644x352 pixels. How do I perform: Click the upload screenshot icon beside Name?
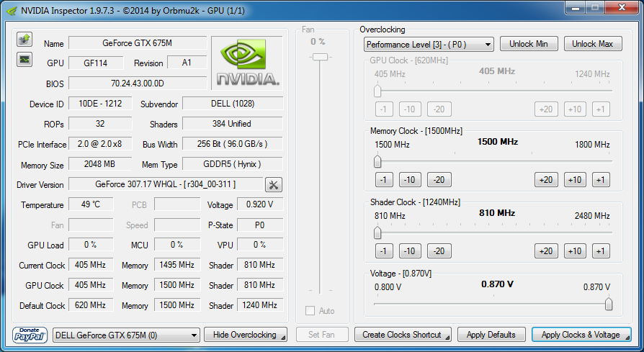click(24, 40)
